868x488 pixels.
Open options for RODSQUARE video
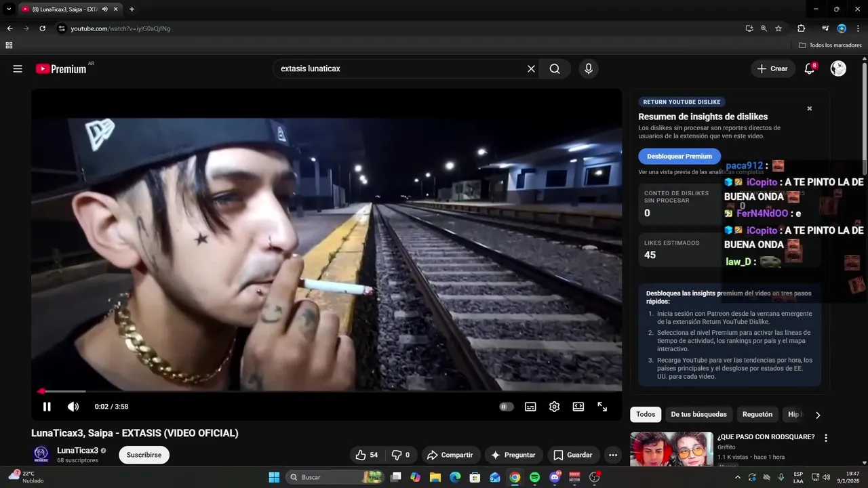[x=826, y=438]
